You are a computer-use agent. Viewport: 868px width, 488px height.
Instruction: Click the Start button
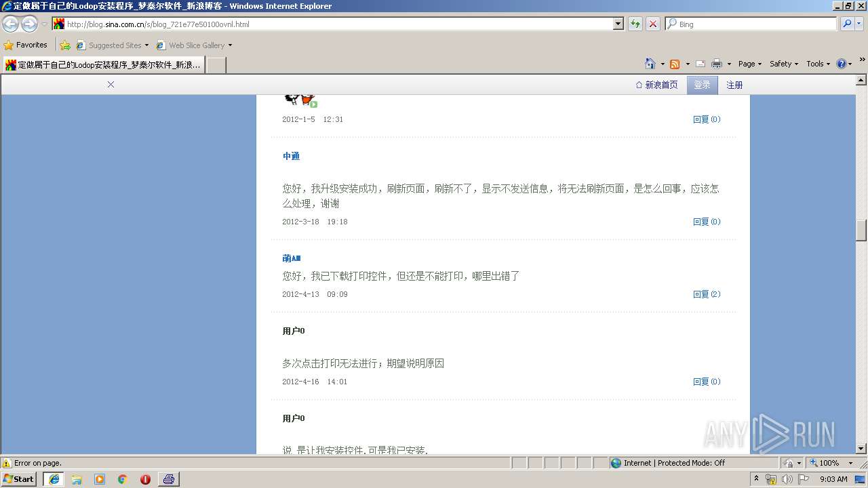(19, 479)
